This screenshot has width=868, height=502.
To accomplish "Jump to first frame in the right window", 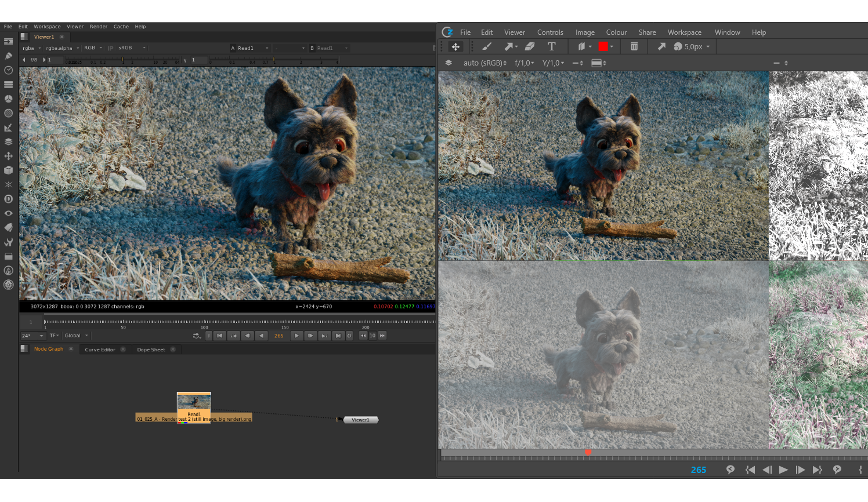I will click(x=750, y=470).
